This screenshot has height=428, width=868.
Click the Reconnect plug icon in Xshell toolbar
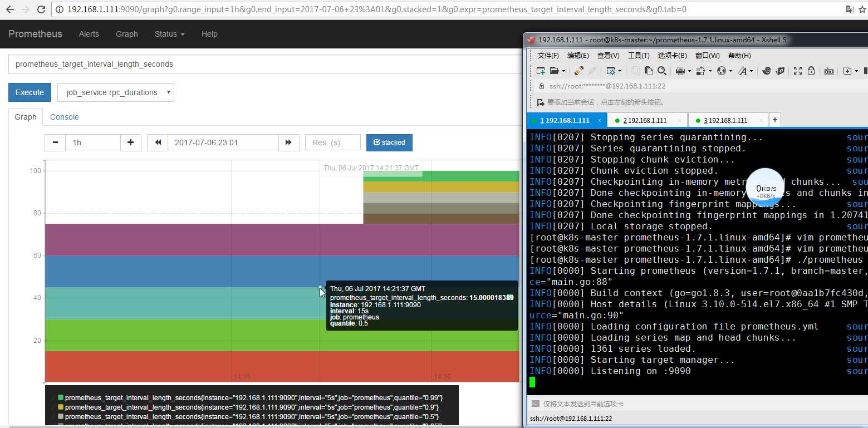[579, 71]
